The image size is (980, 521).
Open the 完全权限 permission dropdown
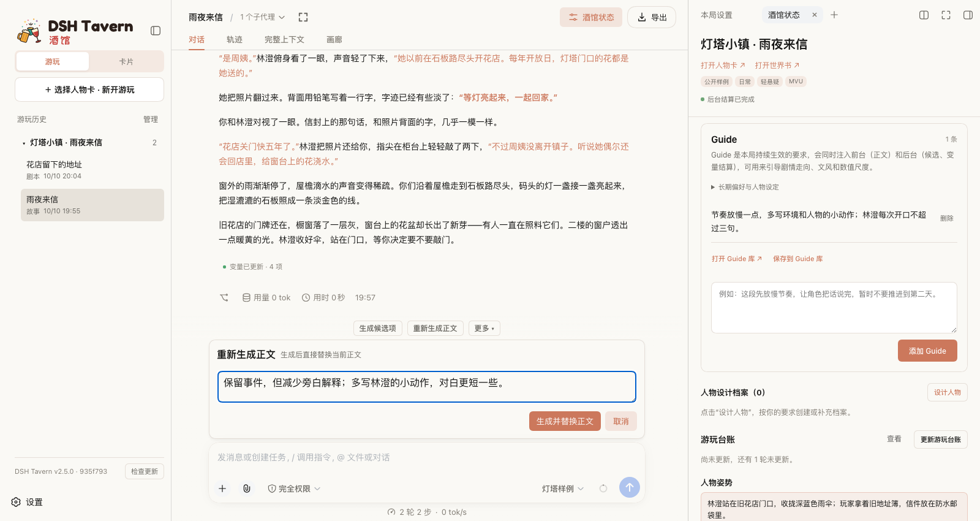[294, 489]
